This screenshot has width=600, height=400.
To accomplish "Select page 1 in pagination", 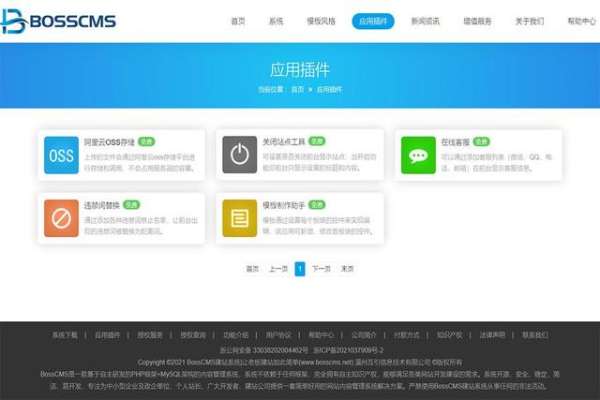I will pyautogui.click(x=300, y=269).
